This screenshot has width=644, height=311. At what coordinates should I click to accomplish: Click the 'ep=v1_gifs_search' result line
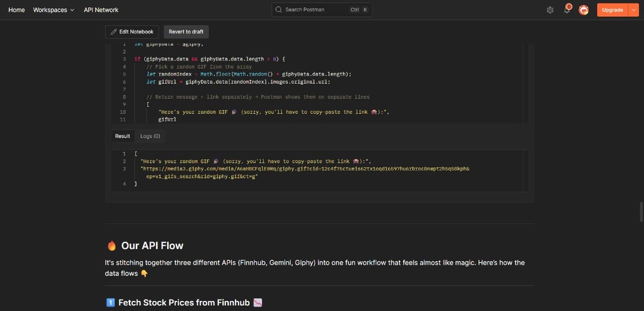pos(202,176)
